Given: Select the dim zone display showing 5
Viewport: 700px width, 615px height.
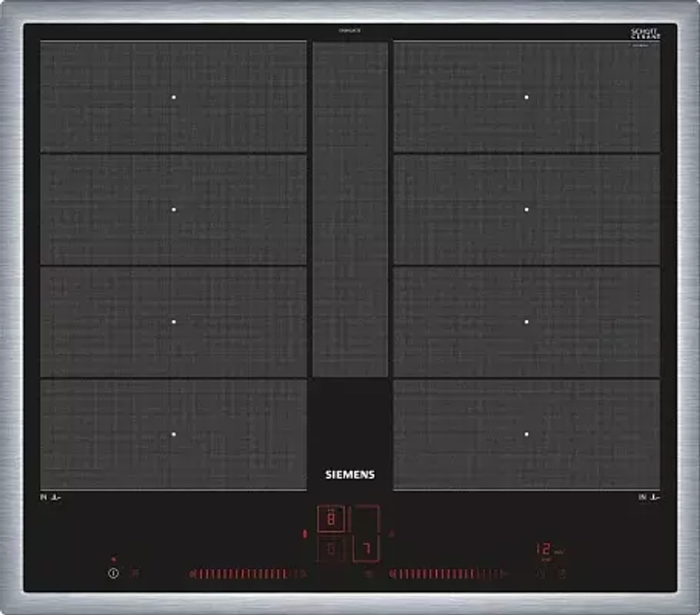Looking at the screenshot, I should click(331, 549).
